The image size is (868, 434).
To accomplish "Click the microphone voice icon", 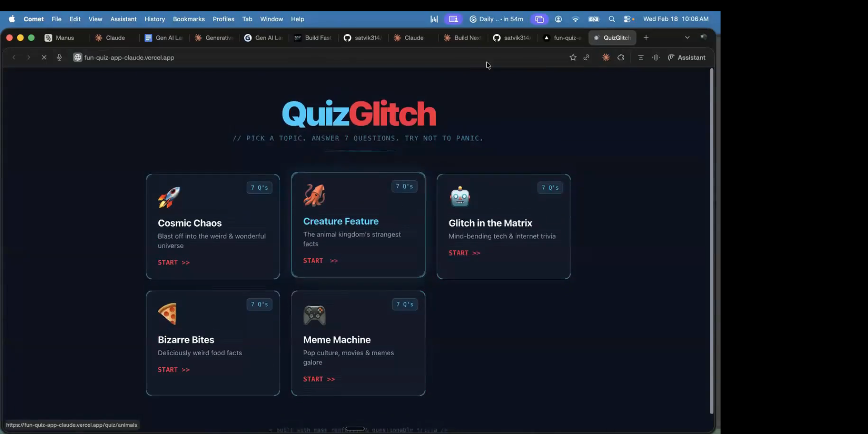I will 59,57.
